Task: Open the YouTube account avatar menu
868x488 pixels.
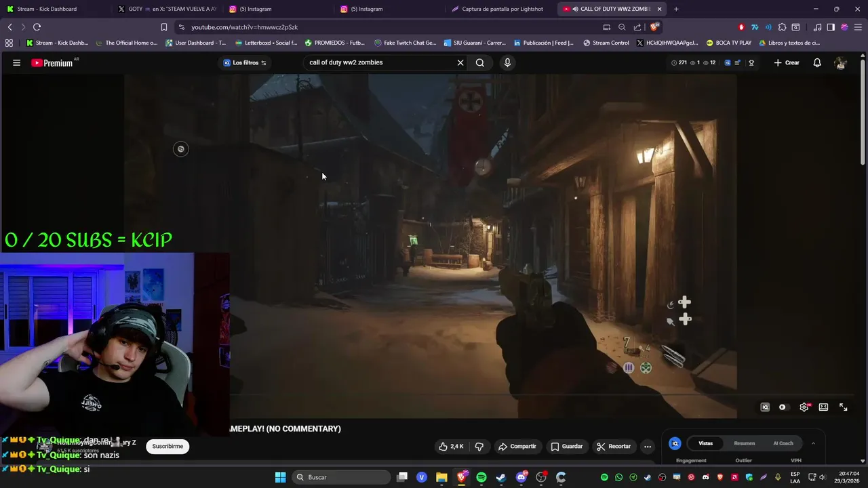Action: pos(840,62)
